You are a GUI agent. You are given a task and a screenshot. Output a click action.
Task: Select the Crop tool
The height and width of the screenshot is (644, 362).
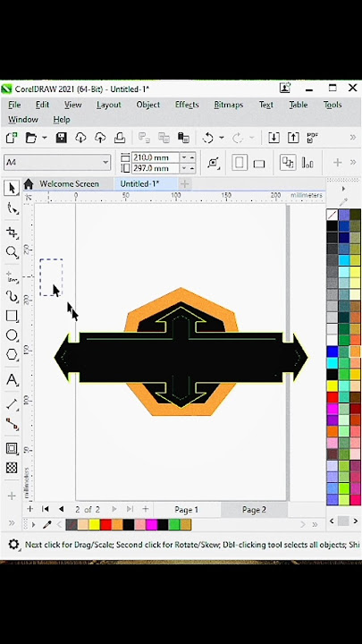click(x=13, y=233)
